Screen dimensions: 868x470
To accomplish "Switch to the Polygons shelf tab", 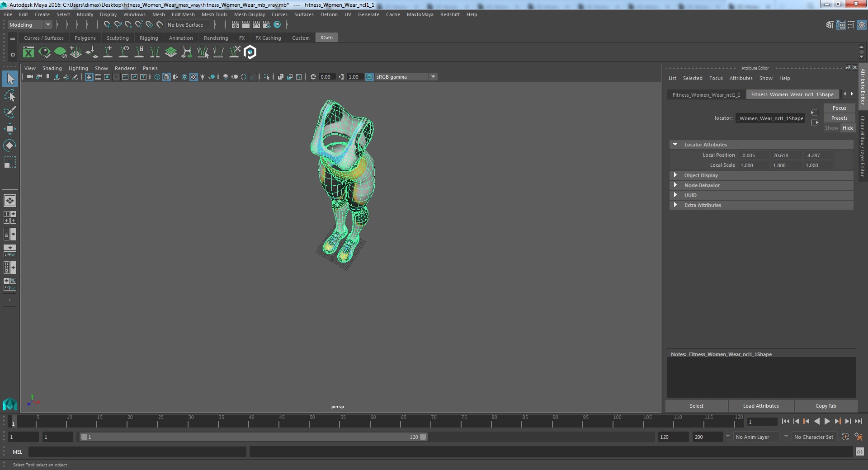I will pos(85,38).
